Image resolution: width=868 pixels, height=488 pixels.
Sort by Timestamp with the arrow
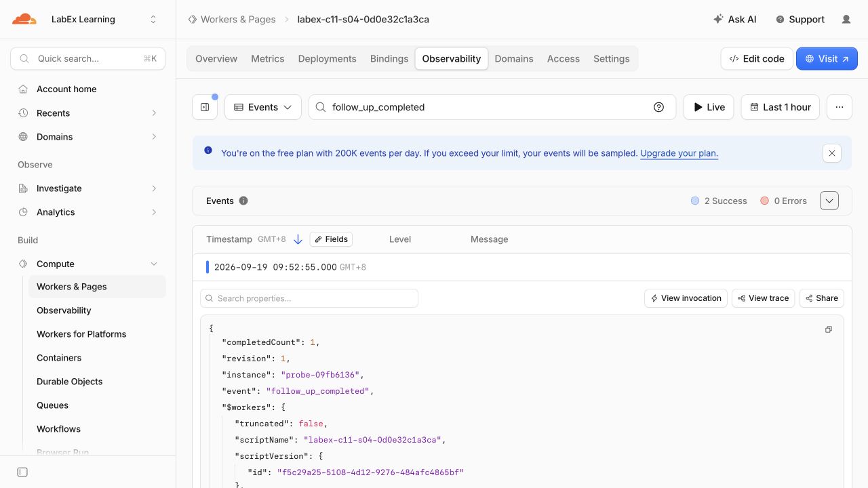tap(298, 239)
